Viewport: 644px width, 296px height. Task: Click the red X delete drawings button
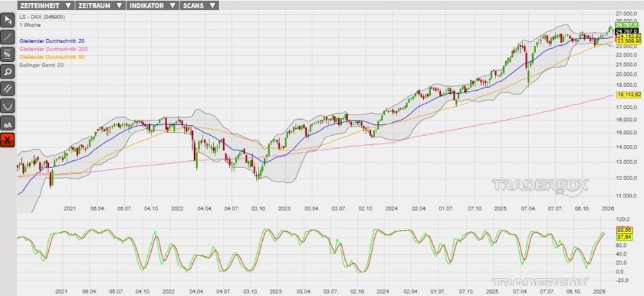(8, 140)
